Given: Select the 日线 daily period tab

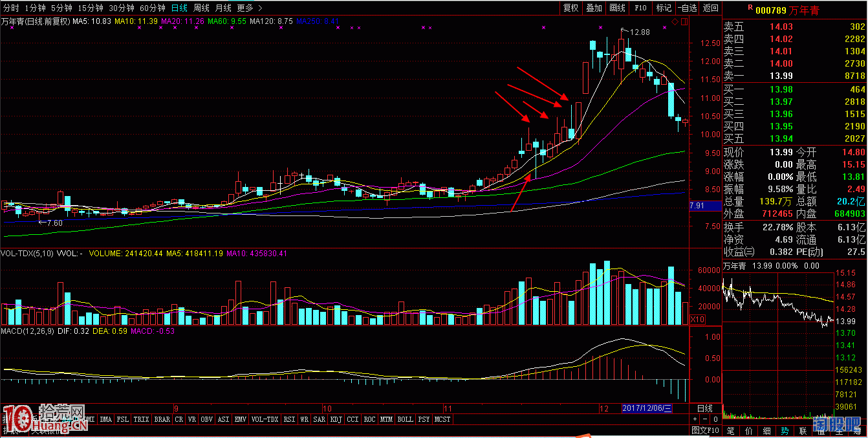Looking at the screenshot, I should 180,8.
